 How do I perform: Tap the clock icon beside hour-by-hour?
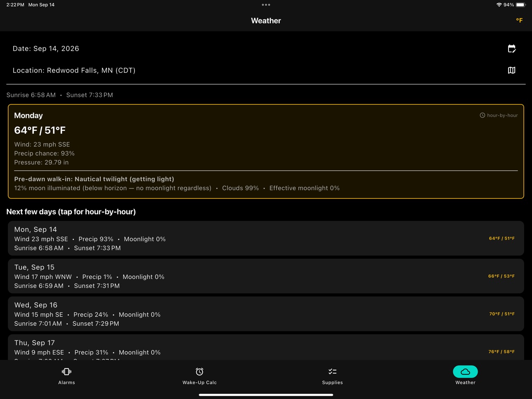click(482, 116)
